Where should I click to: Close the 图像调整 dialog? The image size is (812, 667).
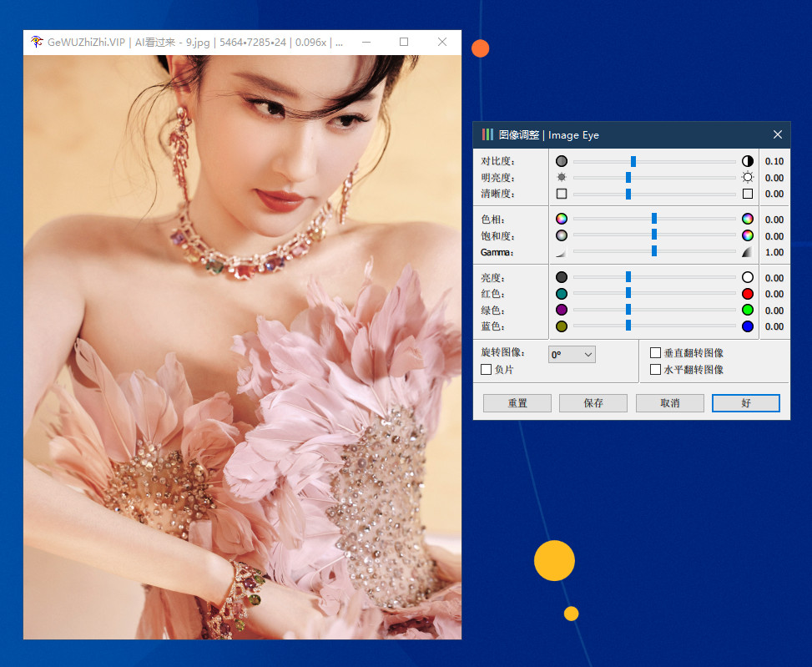(x=777, y=134)
